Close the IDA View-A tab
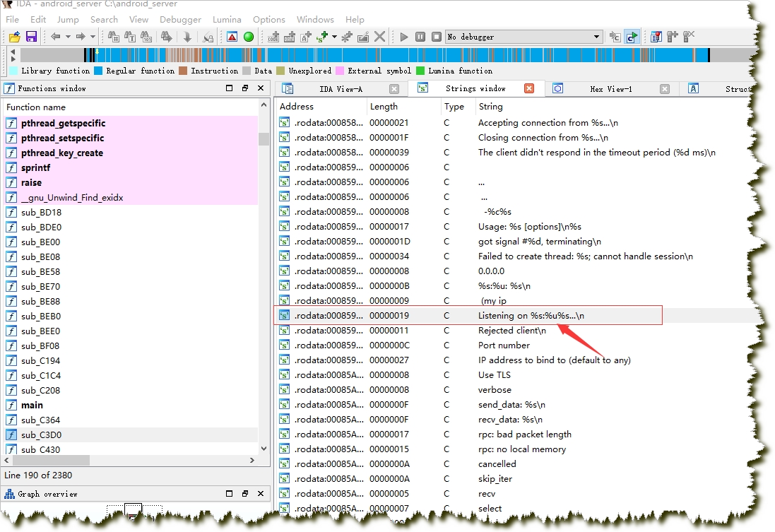This screenshot has height=532, width=775. tap(394, 89)
